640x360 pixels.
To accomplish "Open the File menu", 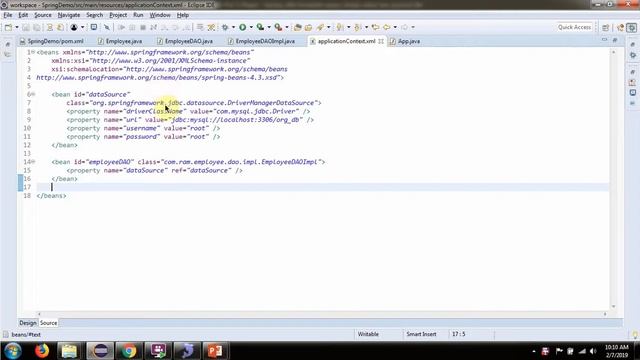I will coord(8,15).
